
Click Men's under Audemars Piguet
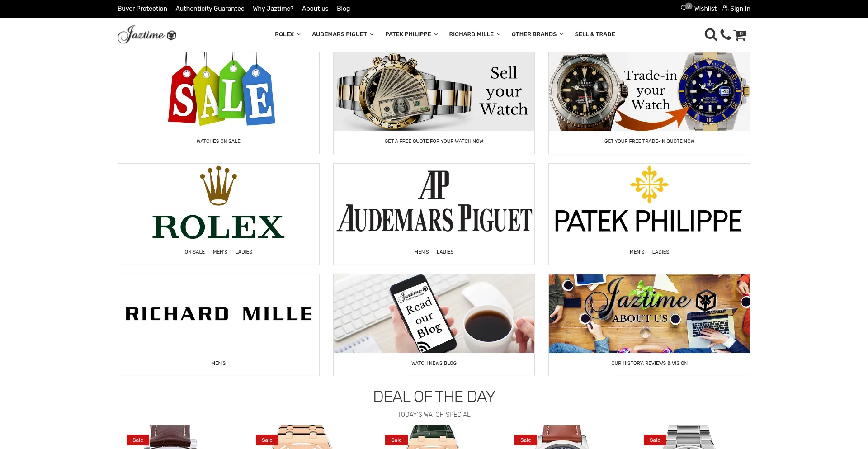tap(421, 252)
